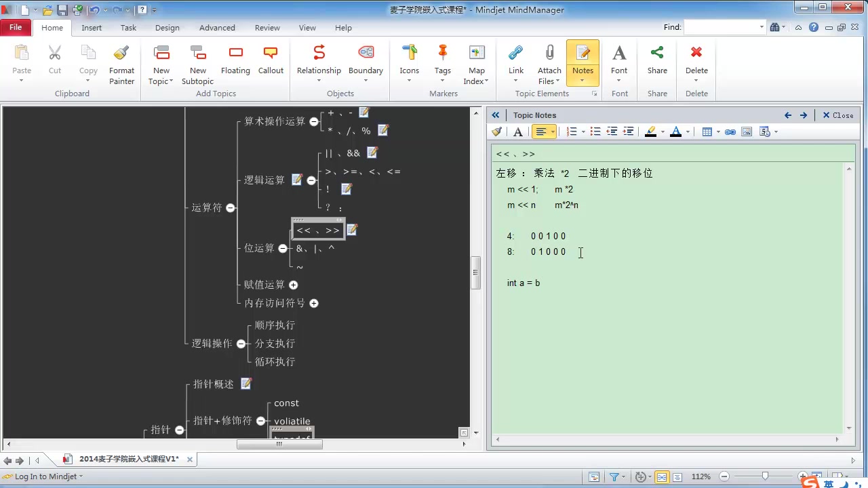Click the New Topic ribbon icon

click(161, 53)
